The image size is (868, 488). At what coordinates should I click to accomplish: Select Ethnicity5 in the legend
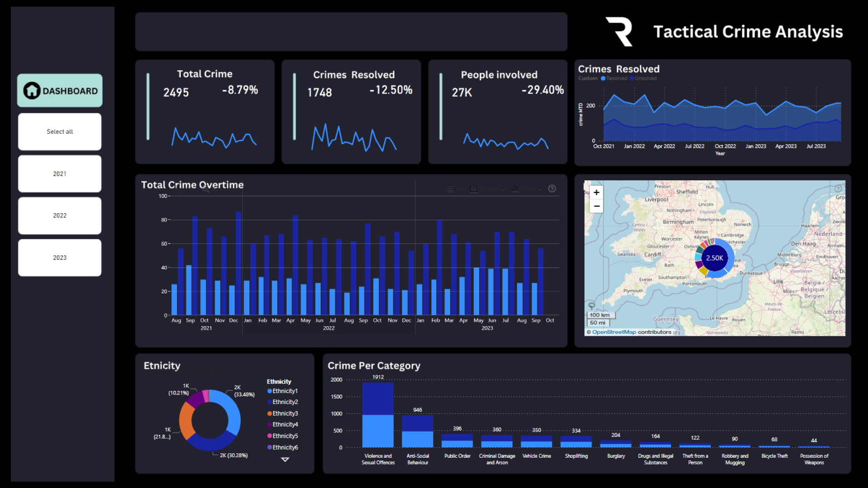point(283,436)
